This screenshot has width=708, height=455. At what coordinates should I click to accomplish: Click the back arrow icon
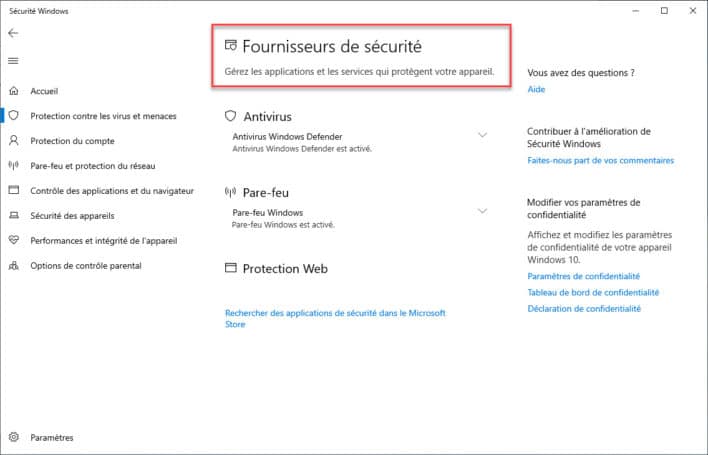(13, 33)
